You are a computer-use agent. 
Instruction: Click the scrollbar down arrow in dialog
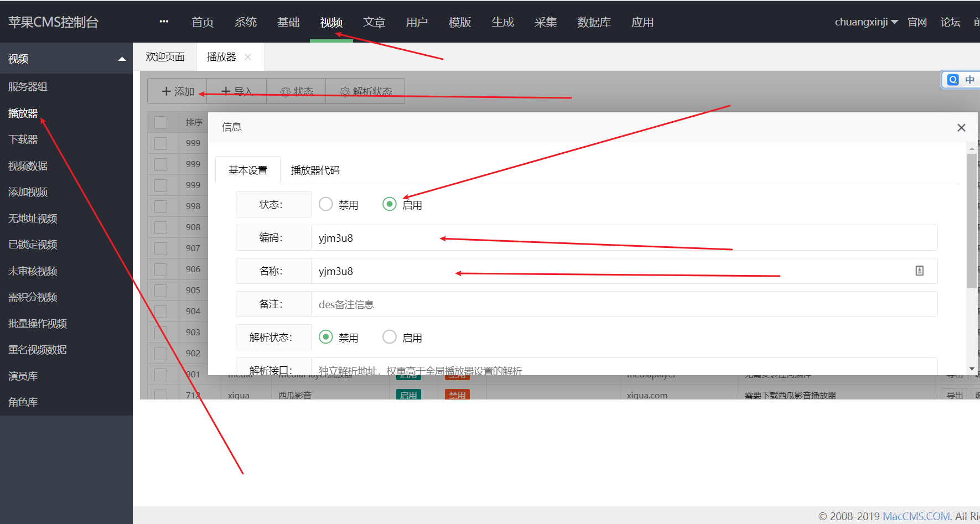972,369
